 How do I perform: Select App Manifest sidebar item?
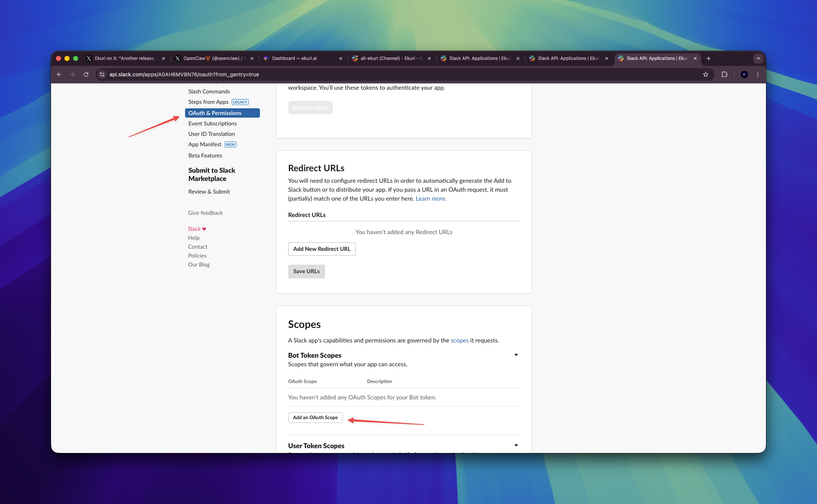pyautogui.click(x=205, y=144)
